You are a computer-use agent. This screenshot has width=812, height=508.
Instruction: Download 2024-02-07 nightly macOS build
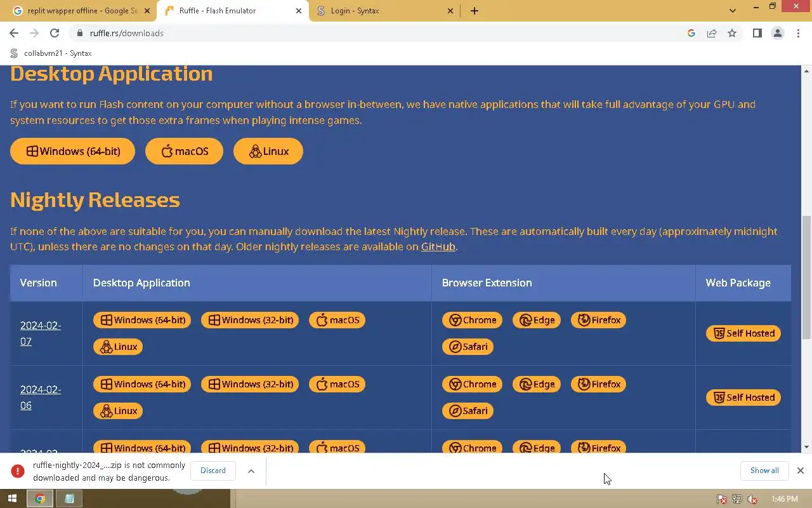point(337,320)
